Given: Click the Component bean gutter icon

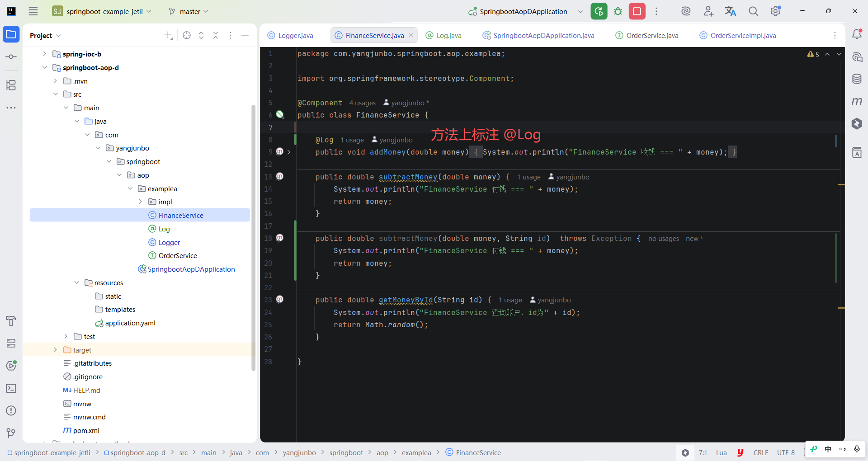Looking at the screenshot, I should 280,115.
